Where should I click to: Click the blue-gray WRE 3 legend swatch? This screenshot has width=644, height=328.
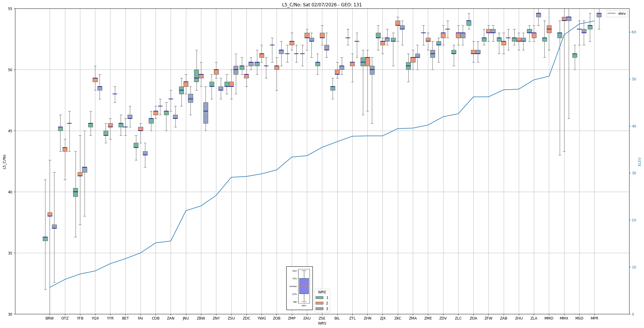(x=319, y=309)
